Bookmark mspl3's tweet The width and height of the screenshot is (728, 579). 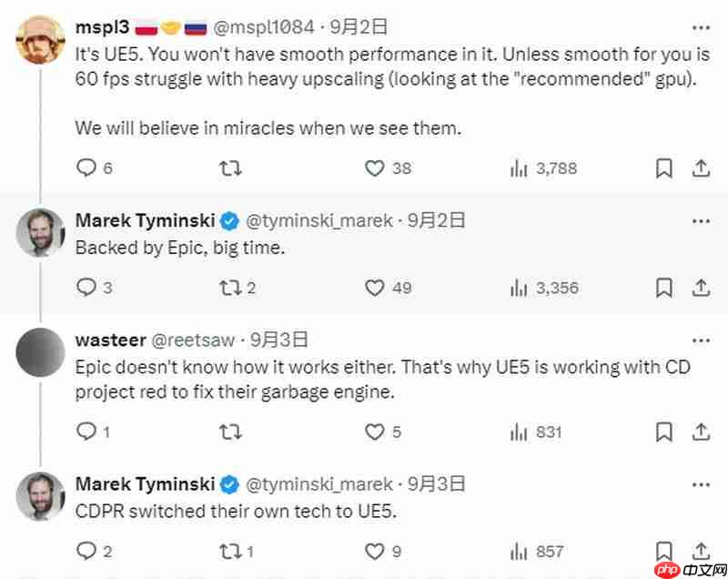click(664, 168)
